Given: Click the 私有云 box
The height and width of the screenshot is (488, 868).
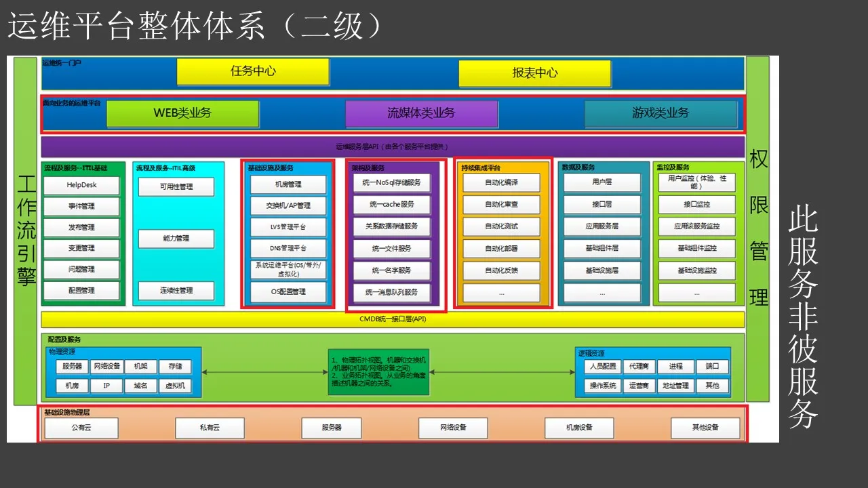Looking at the screenshot, I should coord(210,428).
